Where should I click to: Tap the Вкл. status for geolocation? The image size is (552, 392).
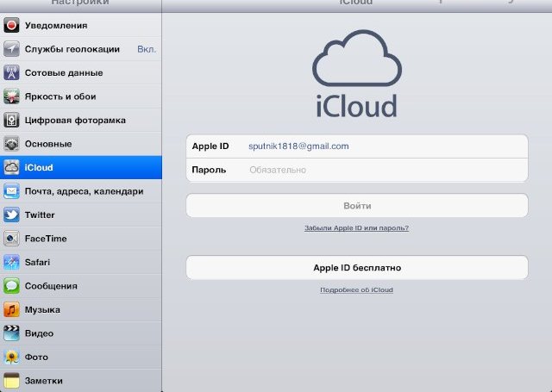tap(147, 49)
